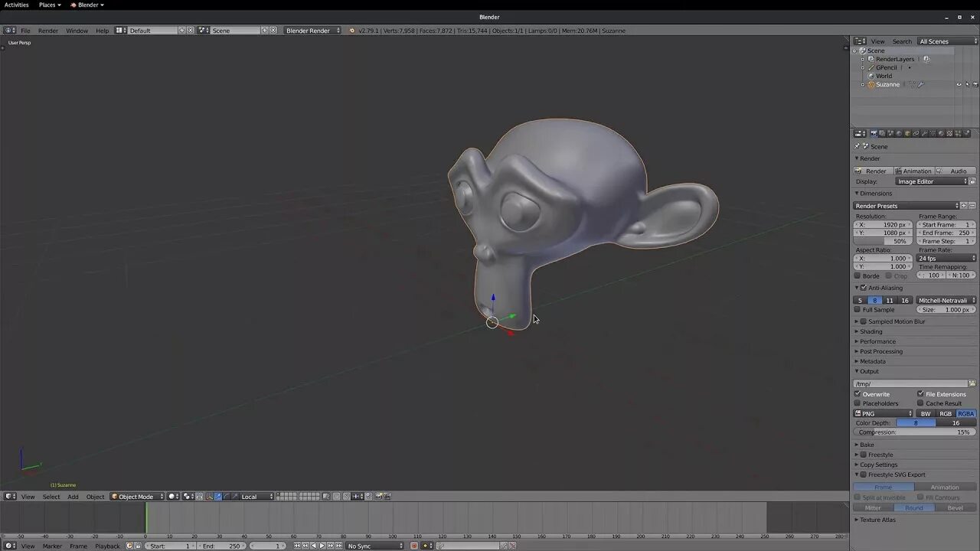Click the pin icon beside Scene in properties
Screen dimensions: 980x551
tap(857, 146)
